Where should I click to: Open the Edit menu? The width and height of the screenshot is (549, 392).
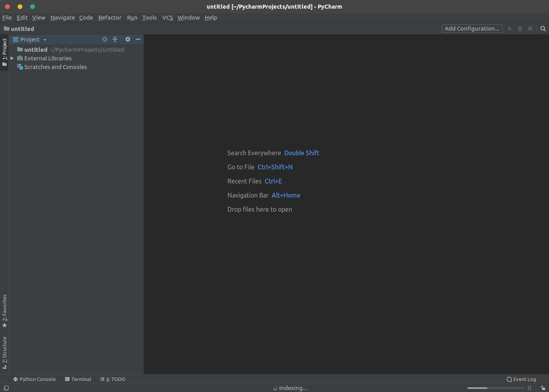[x=22, y=18]
